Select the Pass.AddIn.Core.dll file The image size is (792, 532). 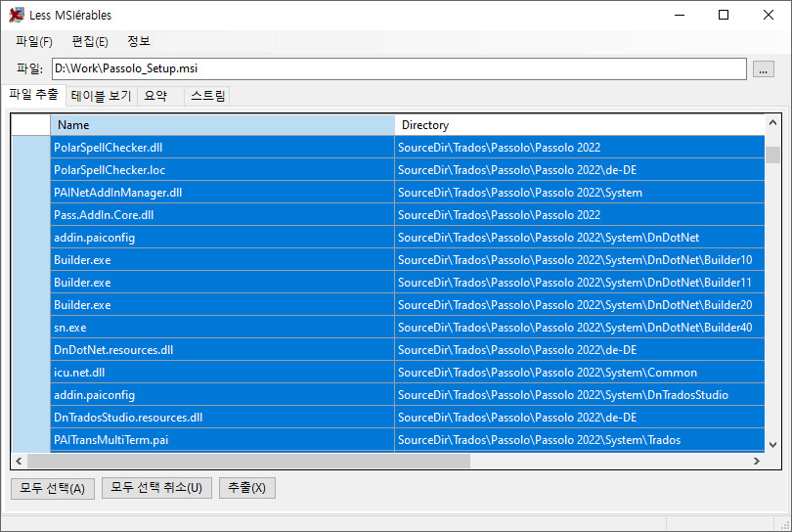[222, 215]
